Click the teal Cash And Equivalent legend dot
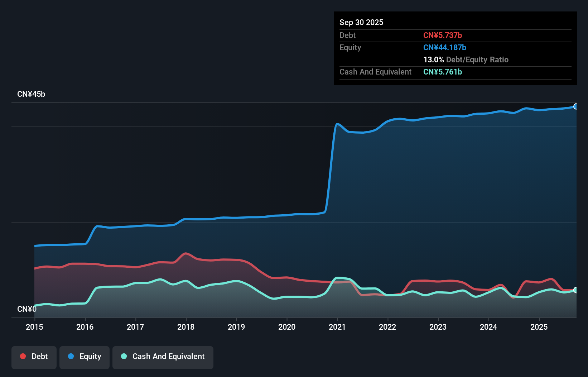Image resolution: width=588 pixels, height=377 pixels. 124,356
